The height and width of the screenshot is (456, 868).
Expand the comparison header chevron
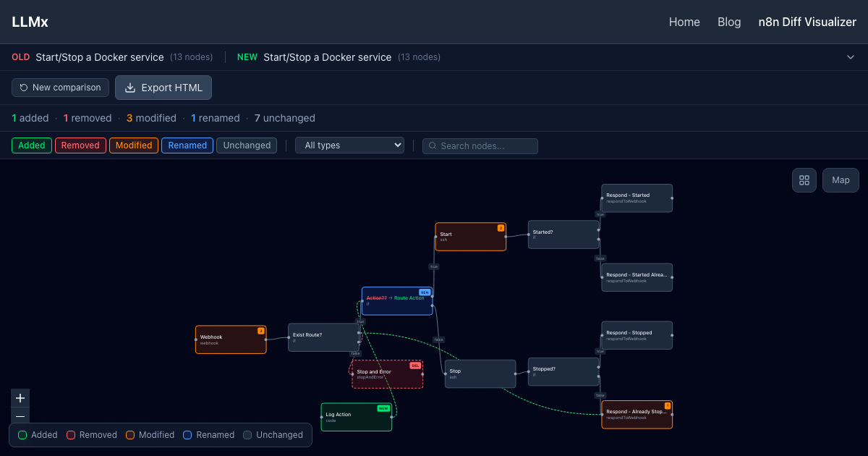[x=851, y=57]
